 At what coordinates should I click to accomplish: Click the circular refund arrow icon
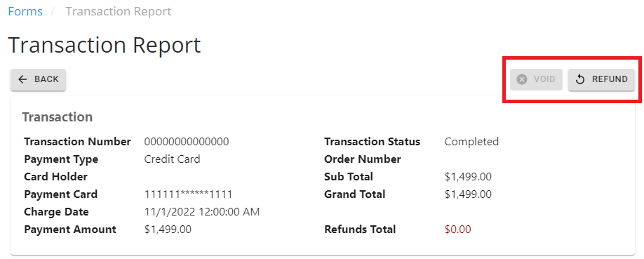[x=580, y=79]
